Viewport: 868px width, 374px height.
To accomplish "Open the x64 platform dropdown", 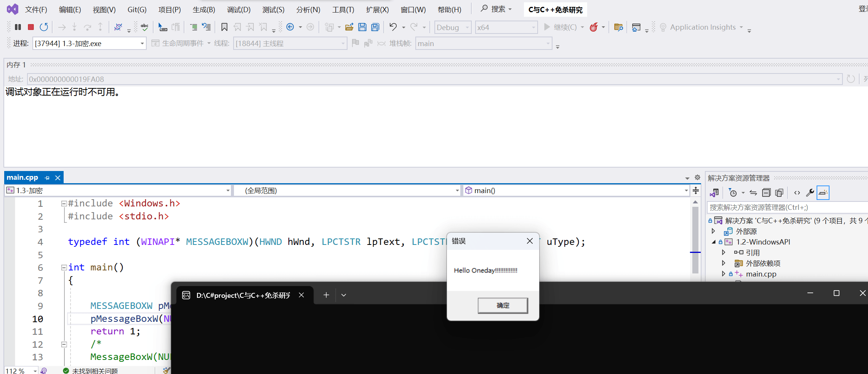I will coord(506,27).
